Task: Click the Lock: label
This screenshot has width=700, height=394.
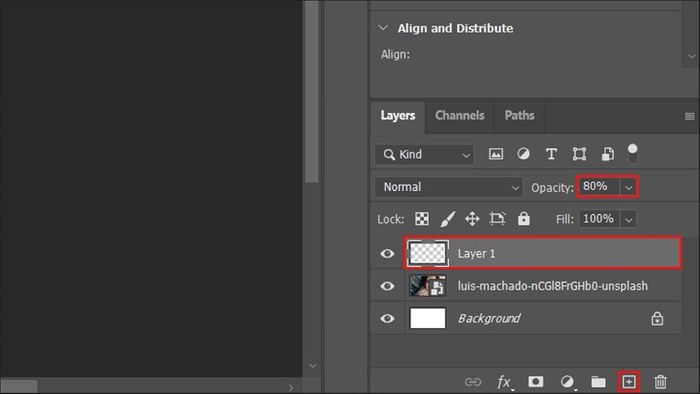Action: point(391,220)
